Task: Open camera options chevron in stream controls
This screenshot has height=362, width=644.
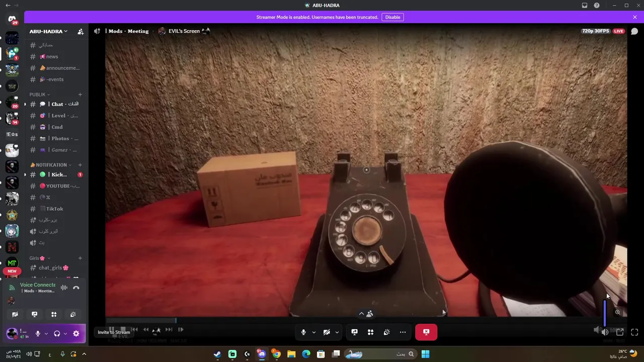Action: [337, 332]
